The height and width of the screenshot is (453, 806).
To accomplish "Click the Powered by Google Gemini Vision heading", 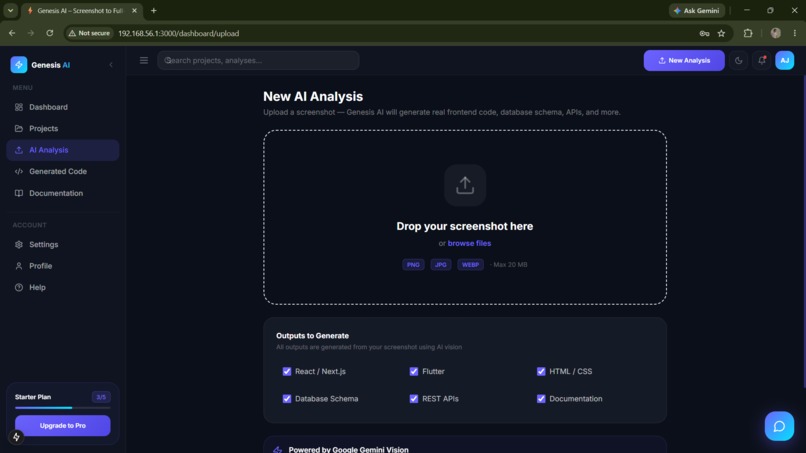I will 349,449.
